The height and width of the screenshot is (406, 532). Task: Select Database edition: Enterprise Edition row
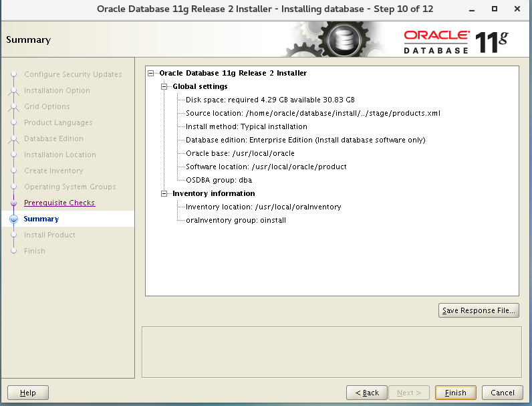point(305,140)
